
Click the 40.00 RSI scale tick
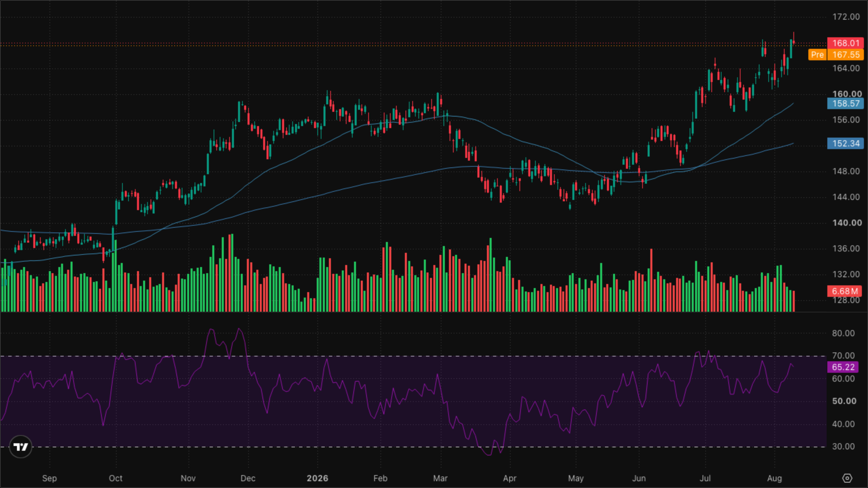[843, 424]
